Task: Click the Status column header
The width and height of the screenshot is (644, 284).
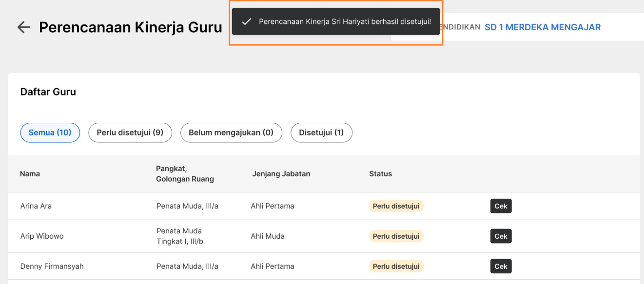Action: [380, 174]
